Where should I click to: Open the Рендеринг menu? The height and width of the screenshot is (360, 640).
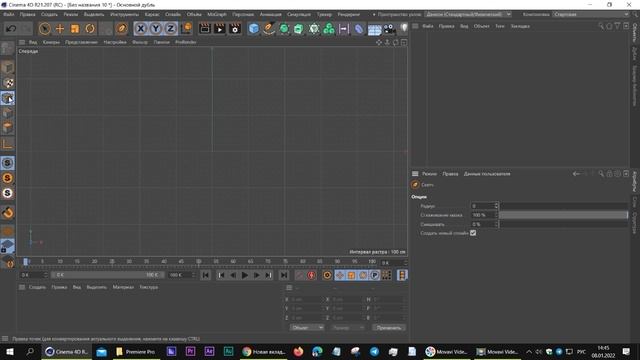[348, 14]
